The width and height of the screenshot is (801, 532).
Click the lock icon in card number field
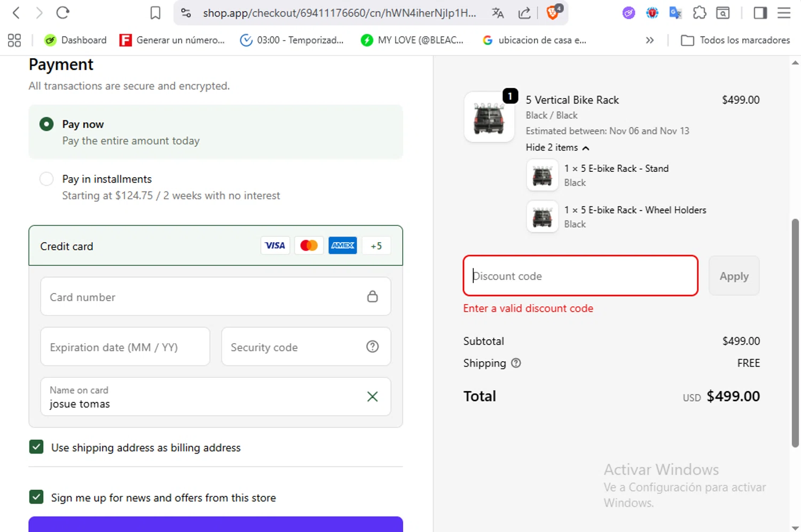point(373,296)
